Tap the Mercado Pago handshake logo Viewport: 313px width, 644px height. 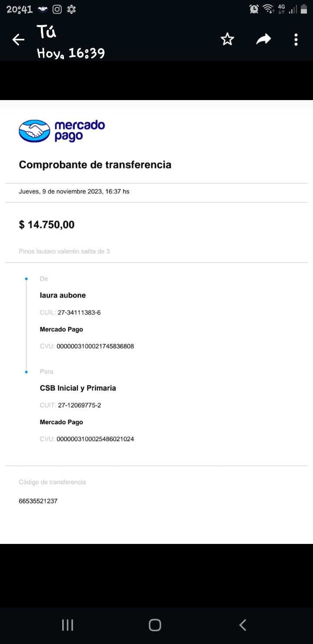[35, 131]
